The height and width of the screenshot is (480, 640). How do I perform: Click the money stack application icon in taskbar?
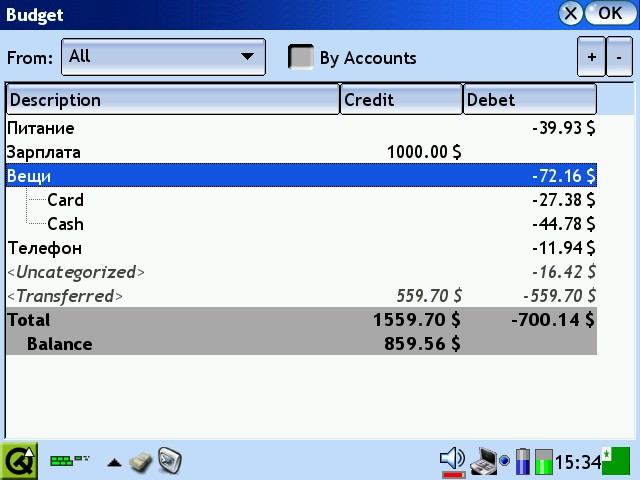point(141,461)
